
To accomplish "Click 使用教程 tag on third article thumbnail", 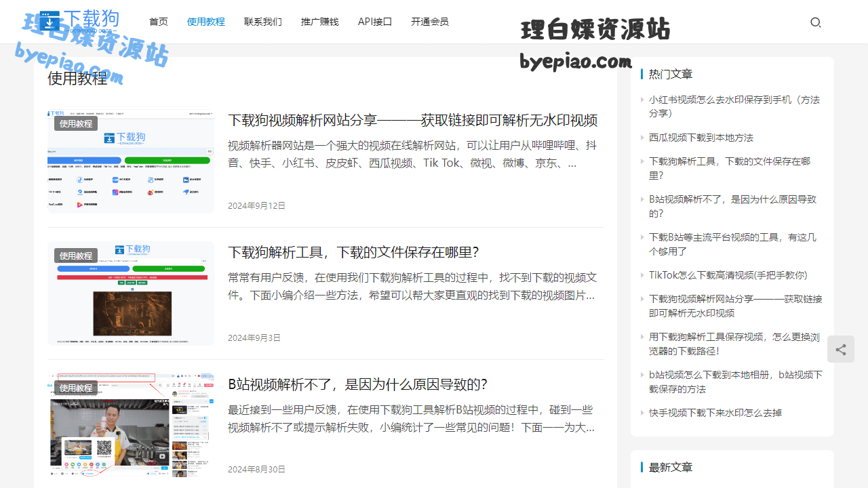I will click(x=76, y=388).
